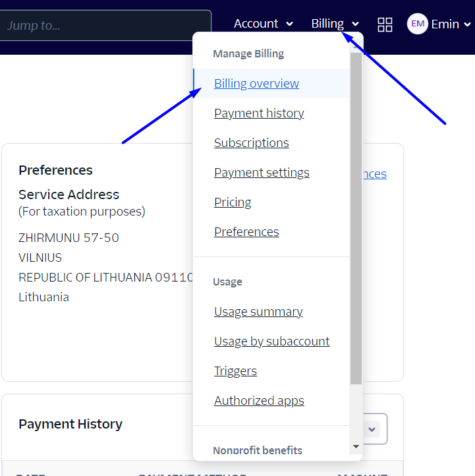Viewport: 475px width, 476px height.
Task: Open billing Preferences menu entry
Action: [x=246, y=232]
